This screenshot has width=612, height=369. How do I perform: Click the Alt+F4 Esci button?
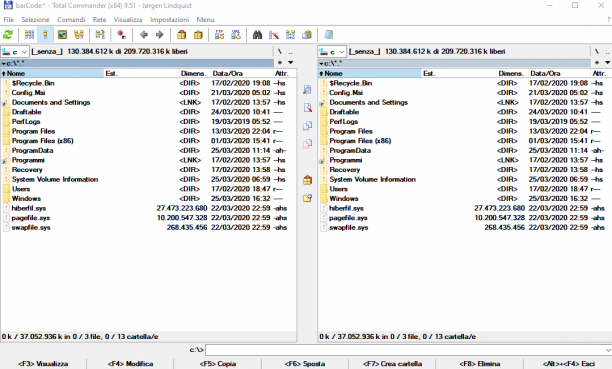(x=568, y=364)
